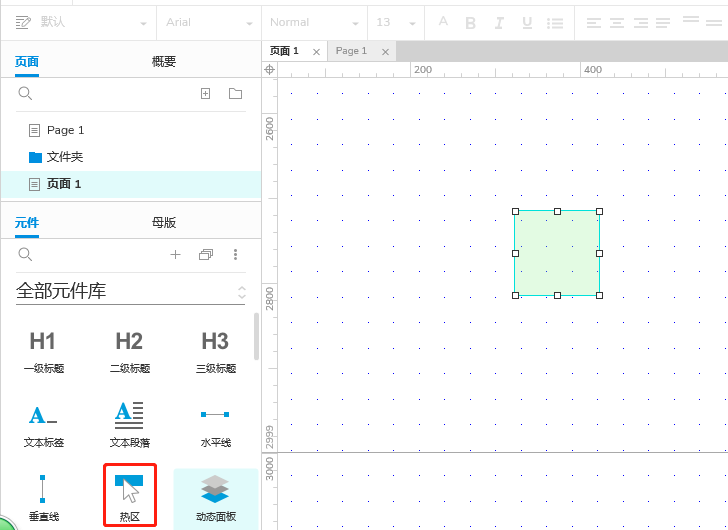Click the add folder icon
728x530 pixels.
coord(235,94)
